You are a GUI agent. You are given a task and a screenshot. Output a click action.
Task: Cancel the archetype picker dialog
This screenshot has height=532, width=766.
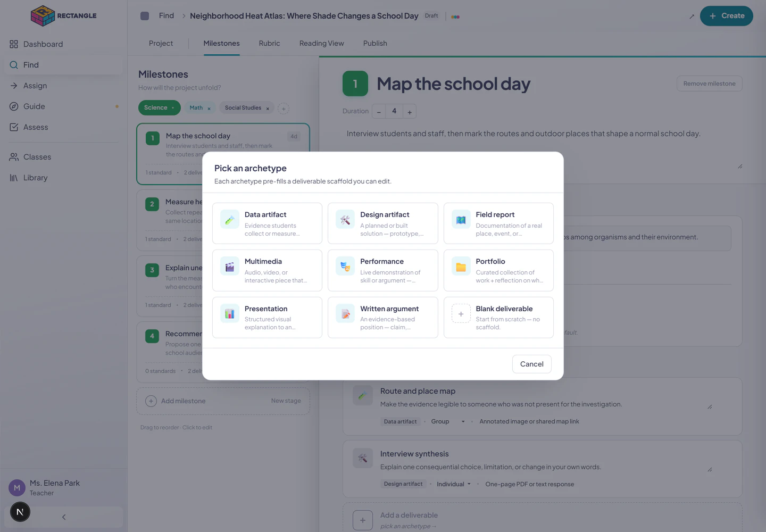531,364
